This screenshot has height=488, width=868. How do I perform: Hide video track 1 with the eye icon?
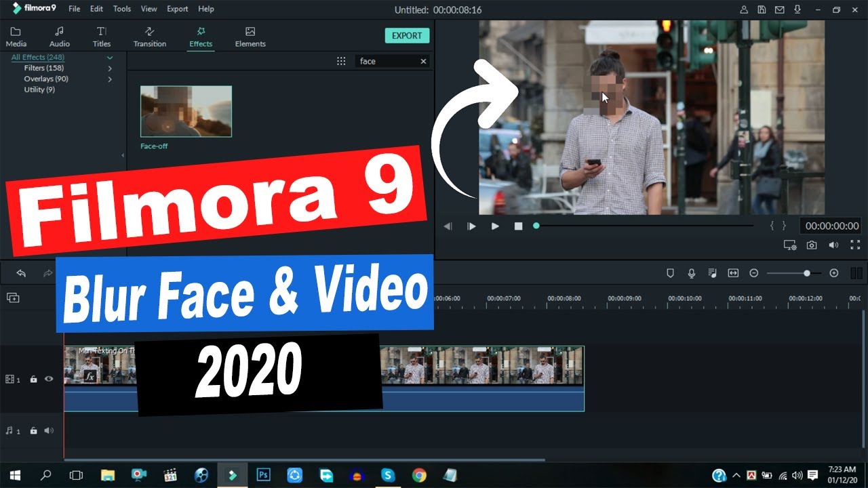pos(49,379)
